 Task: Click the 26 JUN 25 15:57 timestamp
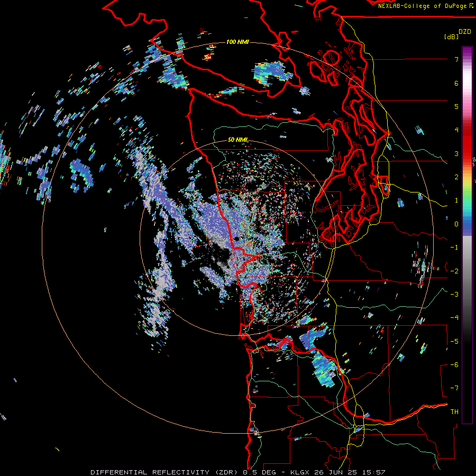(349, 472)
